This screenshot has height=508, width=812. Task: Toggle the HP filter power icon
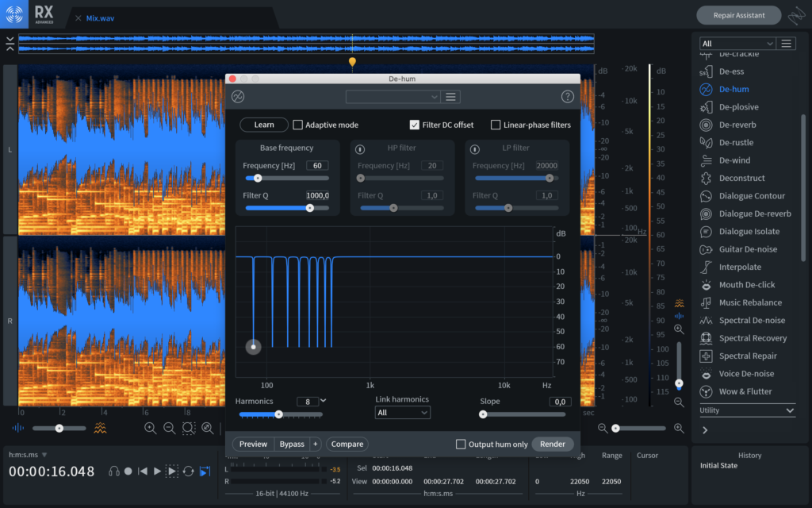click(x=360, y=148)
